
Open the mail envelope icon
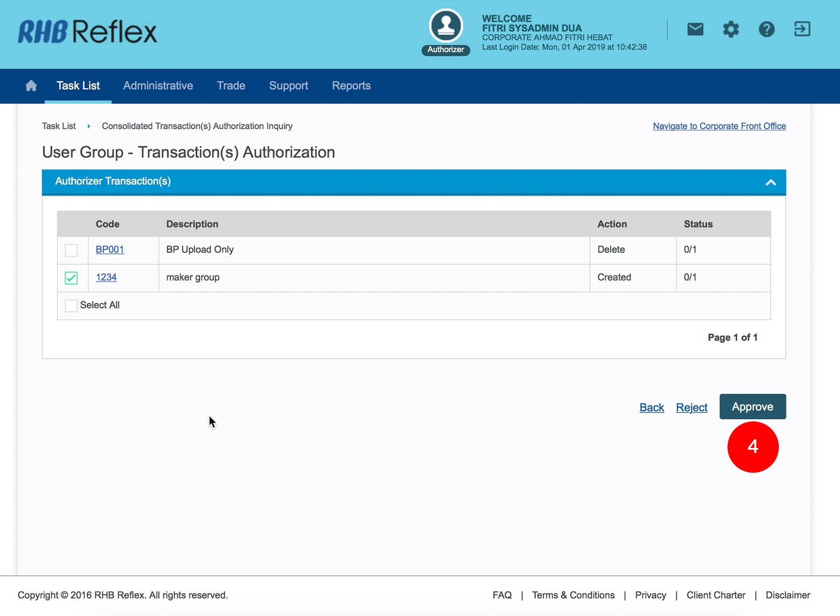point(695,29)
